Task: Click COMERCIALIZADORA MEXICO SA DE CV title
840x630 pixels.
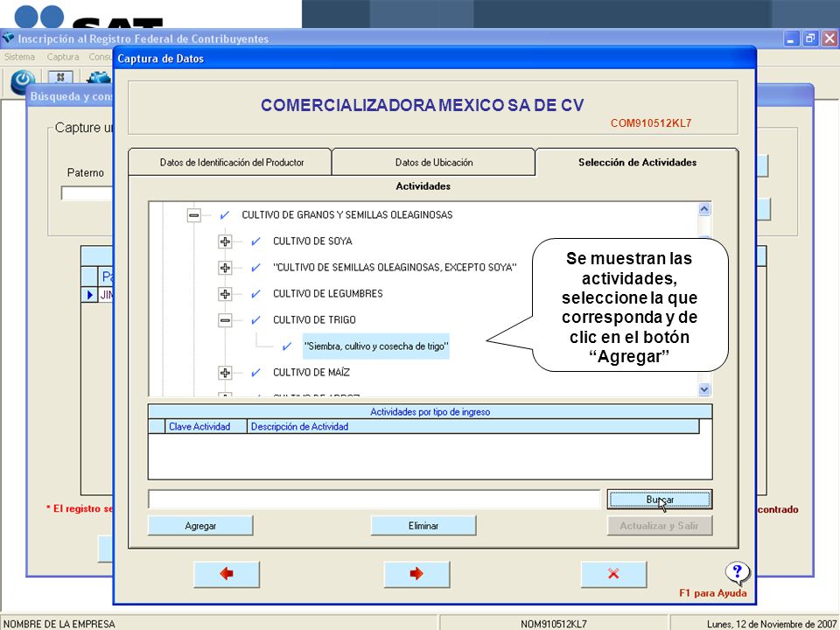Action: pyautogui.click(x=422, y=105)
